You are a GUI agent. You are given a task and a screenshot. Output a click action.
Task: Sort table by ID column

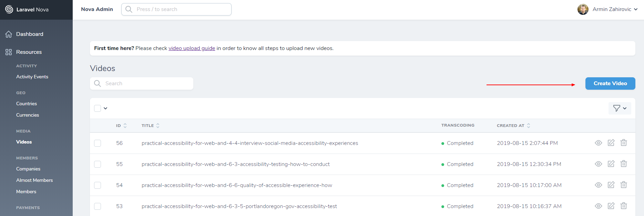121,126
